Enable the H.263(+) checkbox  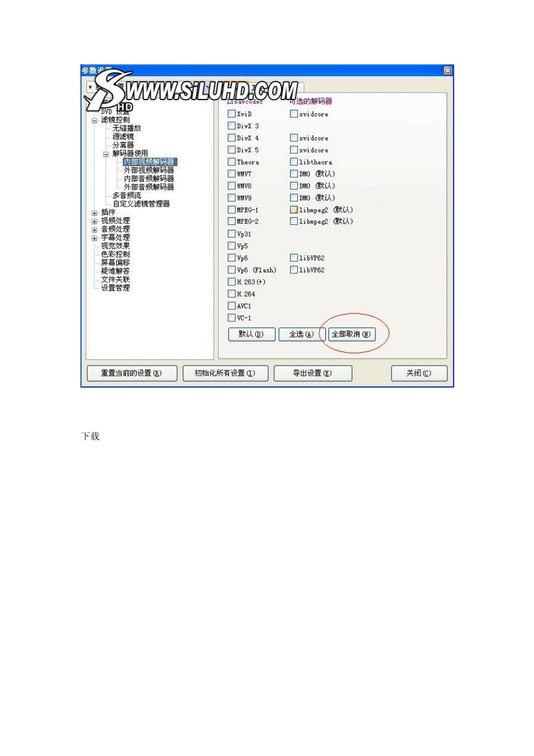click(x=232, y=282)
